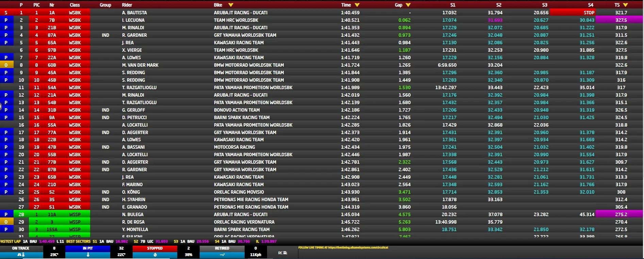Click the 29C° track temperature reading
Image resolution: width=644 pixels, height=259 pixels.
coord(54,255)
